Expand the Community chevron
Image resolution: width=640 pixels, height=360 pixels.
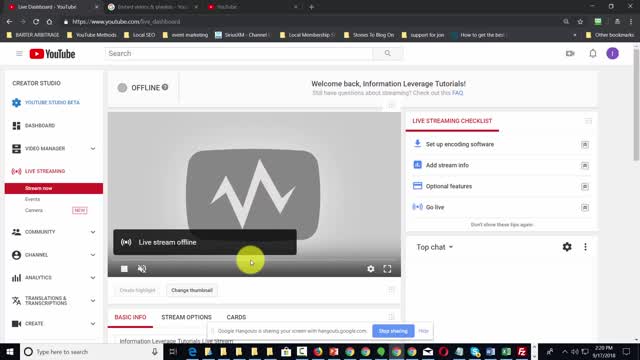(93, 232)
